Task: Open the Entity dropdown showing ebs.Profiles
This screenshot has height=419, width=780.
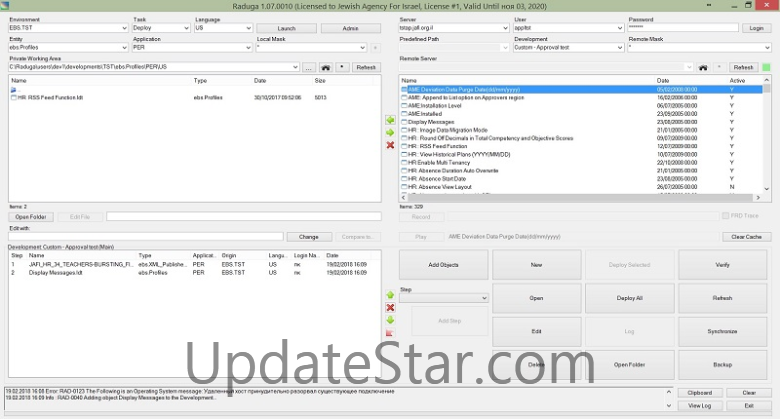Action: click(69, 47)
